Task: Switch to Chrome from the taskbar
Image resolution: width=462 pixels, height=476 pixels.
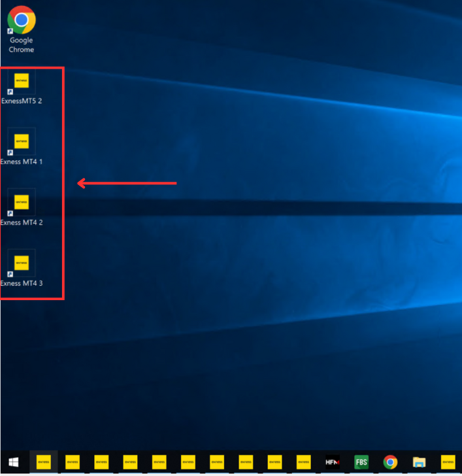Action: tap(390, 462)
